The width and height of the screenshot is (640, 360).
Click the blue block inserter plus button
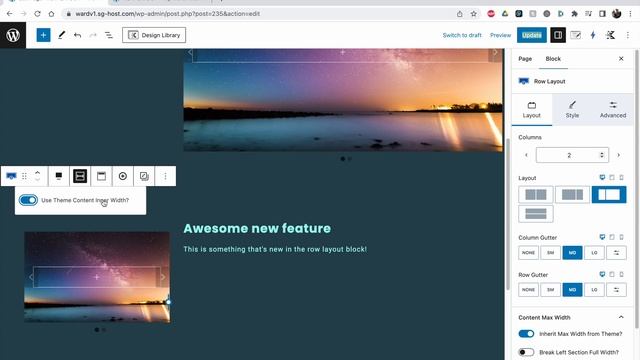pyautogui.click(x=43, y=35)
